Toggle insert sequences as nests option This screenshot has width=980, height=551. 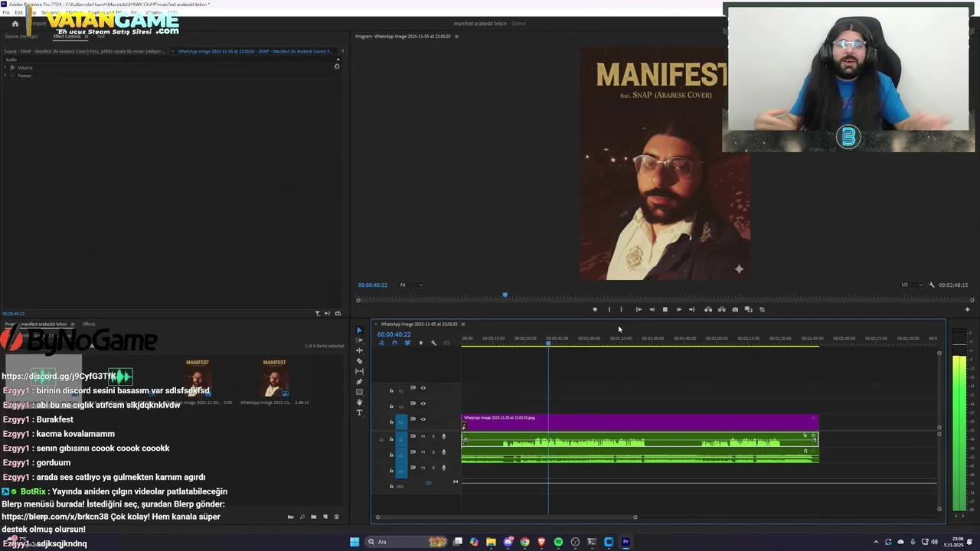[381, 343]
